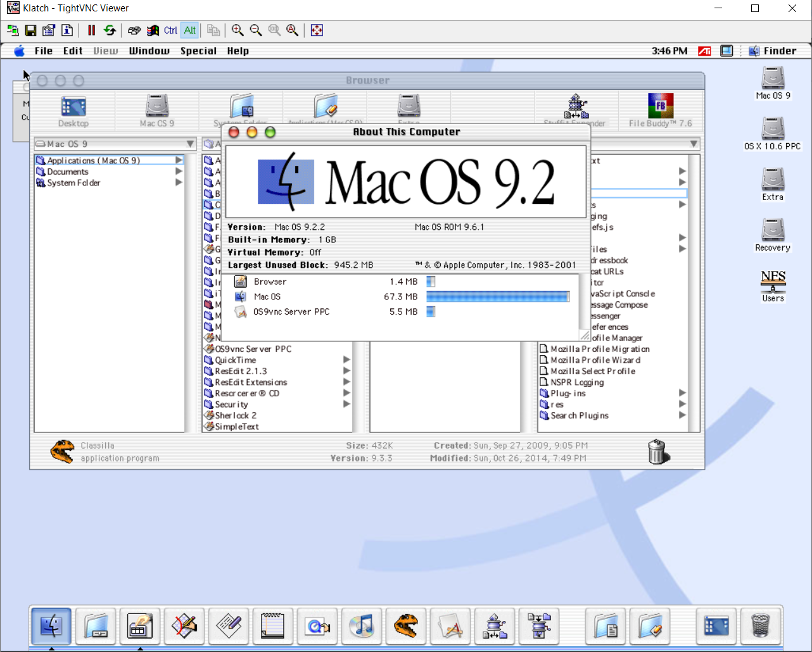Expand the Security folder arrow

tap(346, 404)
